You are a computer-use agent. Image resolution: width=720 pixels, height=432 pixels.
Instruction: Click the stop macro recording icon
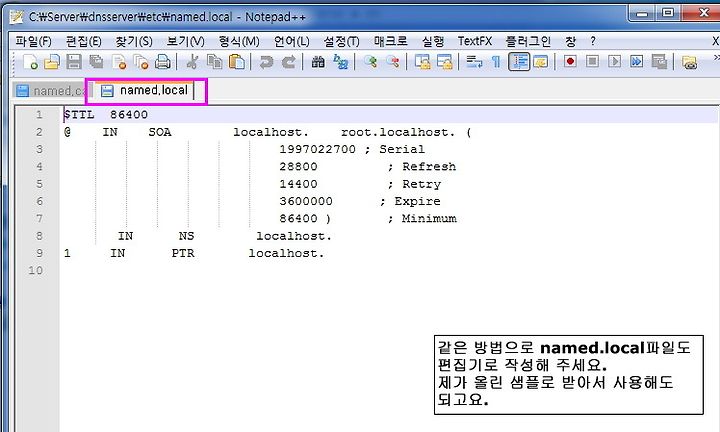pos(592,62)
